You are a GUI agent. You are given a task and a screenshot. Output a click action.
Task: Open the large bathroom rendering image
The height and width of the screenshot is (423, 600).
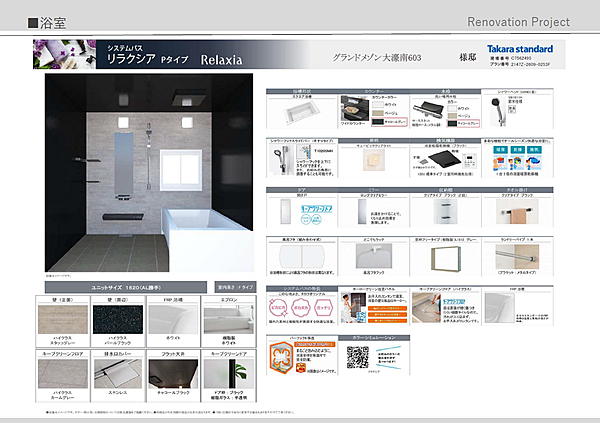[x=149, y=173]
